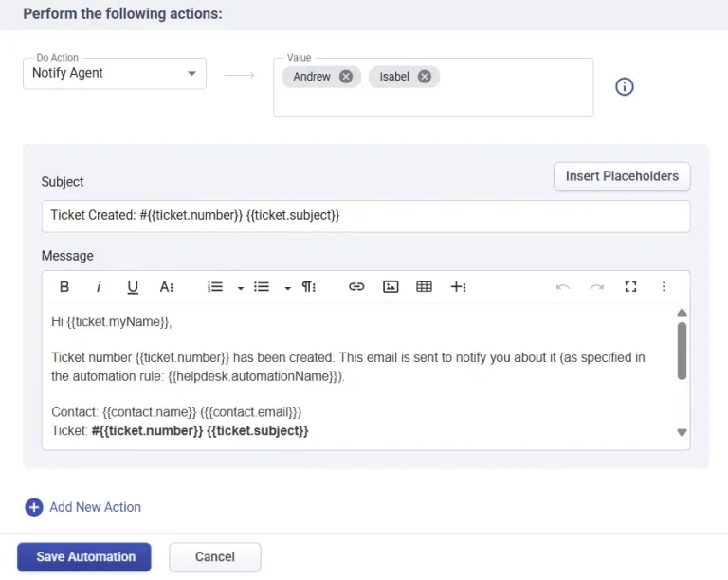Click the Insert Placeholders button
The image size is (728, 580).
tap(622, 176)
